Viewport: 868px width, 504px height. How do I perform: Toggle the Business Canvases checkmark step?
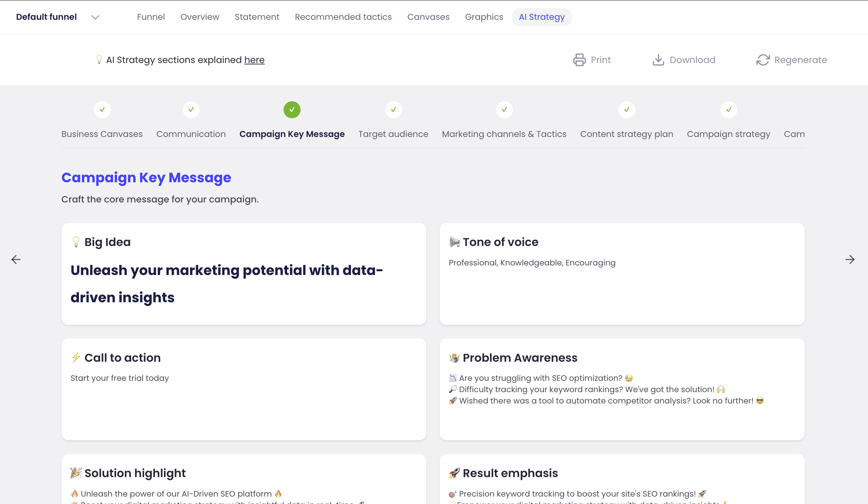102,110
